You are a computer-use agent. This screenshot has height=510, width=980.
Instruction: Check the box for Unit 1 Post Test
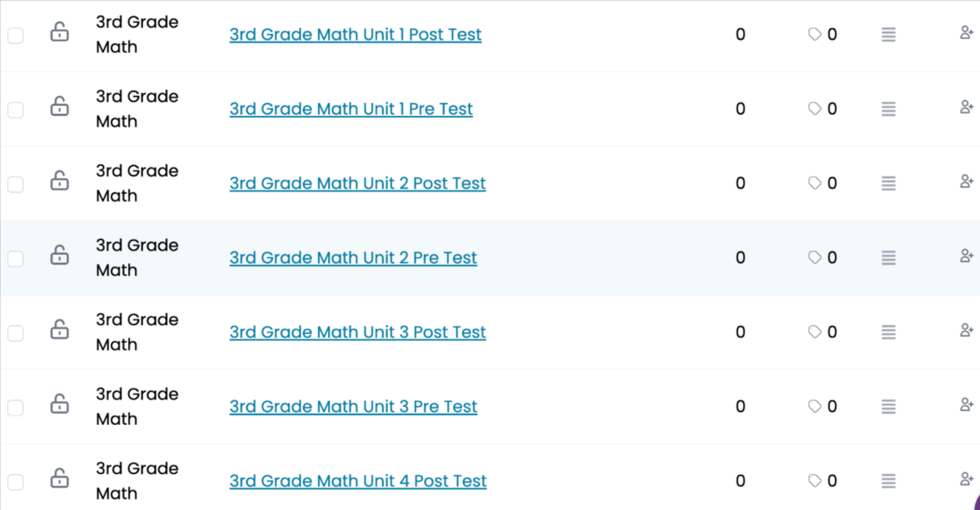pos(15,36)
